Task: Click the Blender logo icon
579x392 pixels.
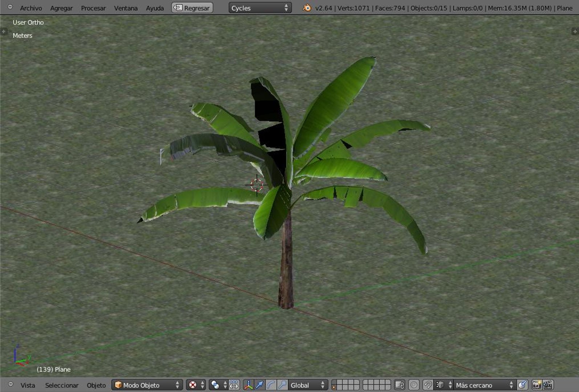Action: click(307, 8)
